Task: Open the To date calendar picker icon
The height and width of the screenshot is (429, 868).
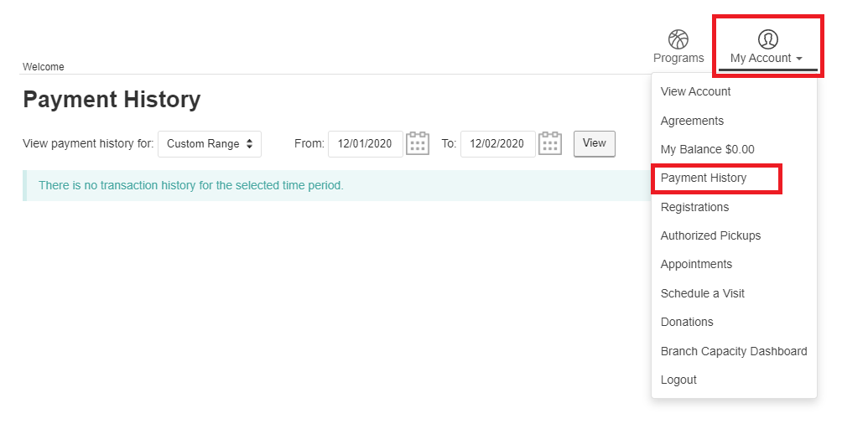Action: point(550,143)
